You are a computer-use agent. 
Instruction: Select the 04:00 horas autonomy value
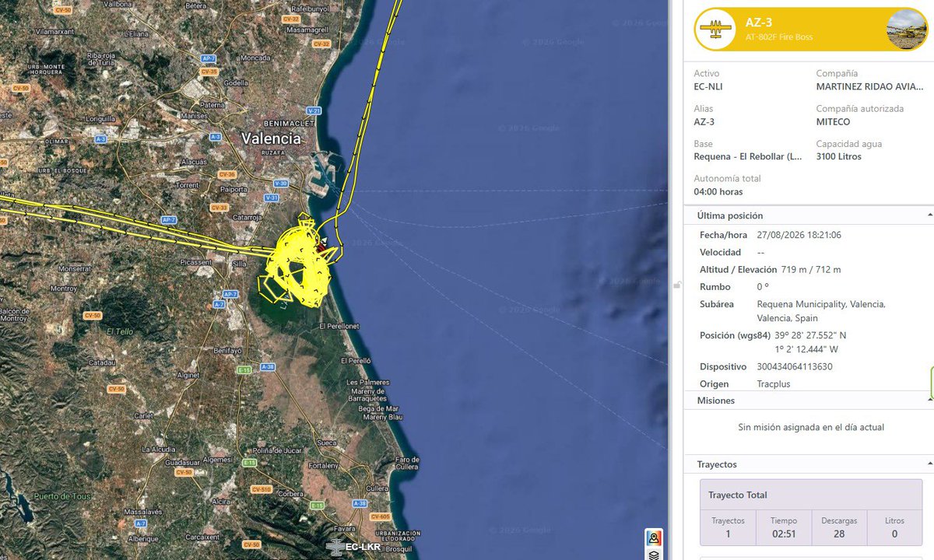(x=718, y=191)
